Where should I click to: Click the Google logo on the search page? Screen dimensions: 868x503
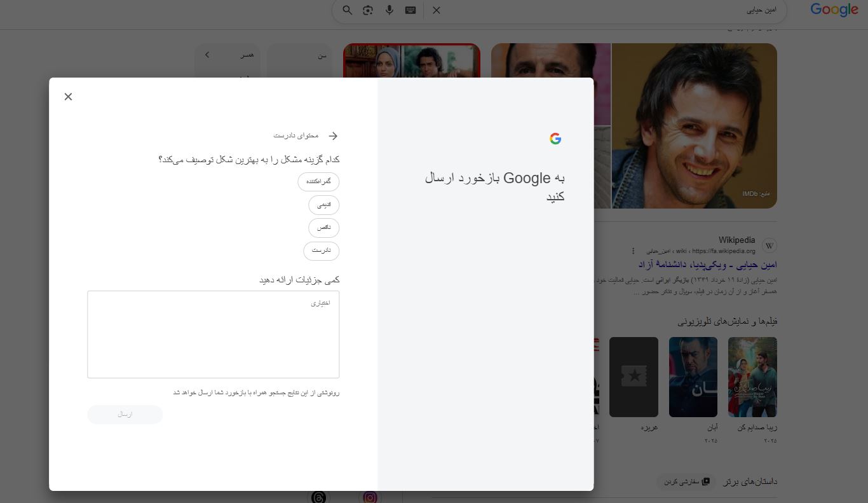point(834,10)
